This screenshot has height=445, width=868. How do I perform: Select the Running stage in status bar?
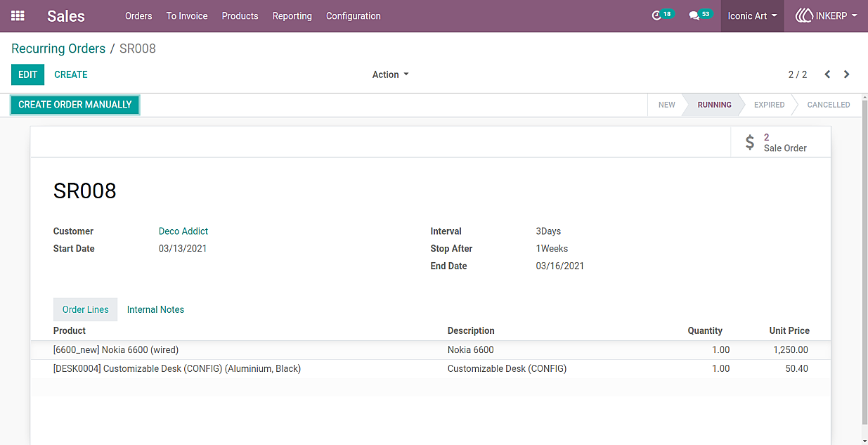point(714,105)
